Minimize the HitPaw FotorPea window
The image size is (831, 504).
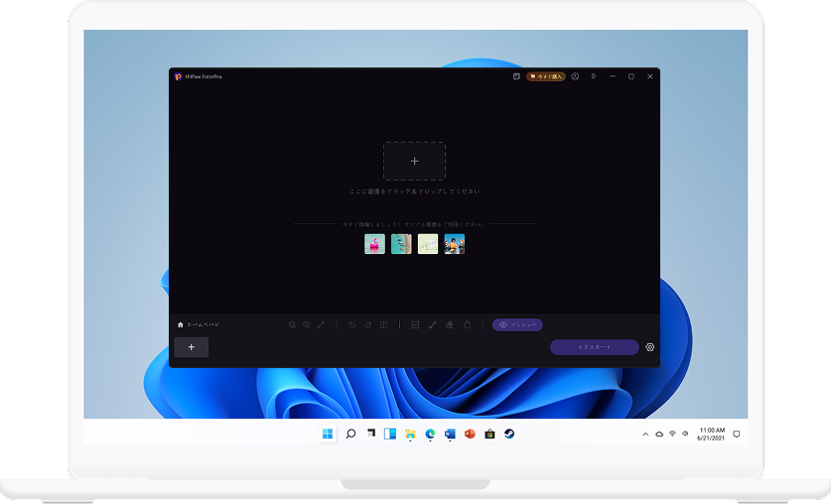[613, 76]
